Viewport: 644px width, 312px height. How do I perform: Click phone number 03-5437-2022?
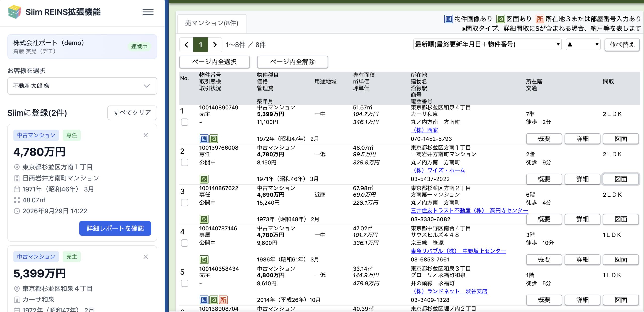pos(430,179)
